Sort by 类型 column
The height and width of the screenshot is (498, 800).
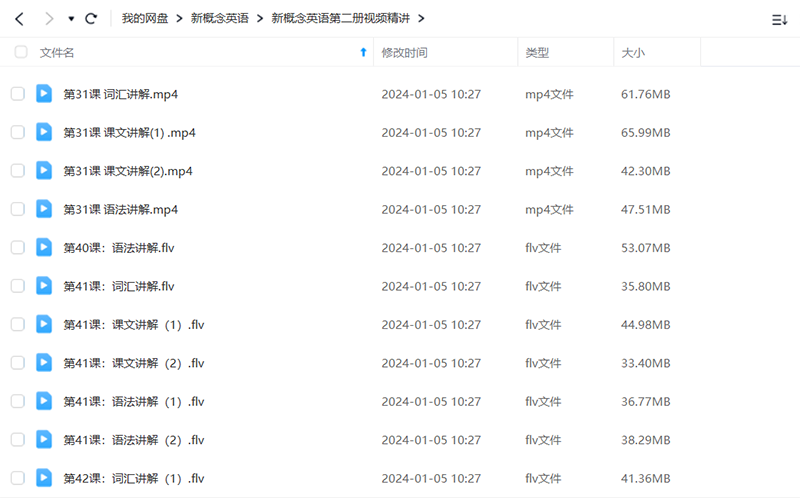pyautogui.click(x=537, y=53)
